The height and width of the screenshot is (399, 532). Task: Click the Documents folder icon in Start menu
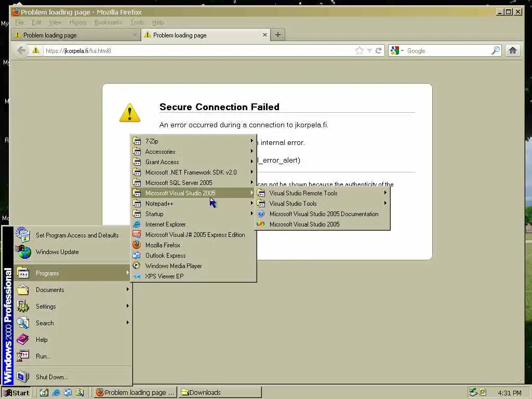point(23,290)
